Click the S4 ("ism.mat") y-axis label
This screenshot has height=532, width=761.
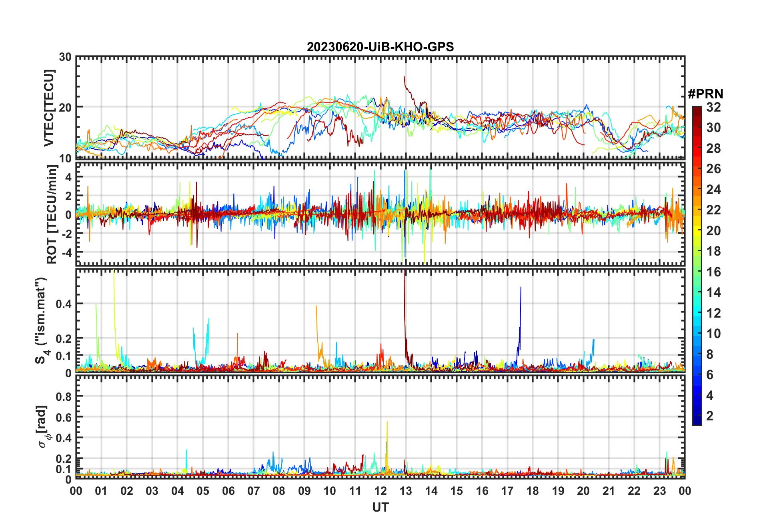click(x=42, y=320)
